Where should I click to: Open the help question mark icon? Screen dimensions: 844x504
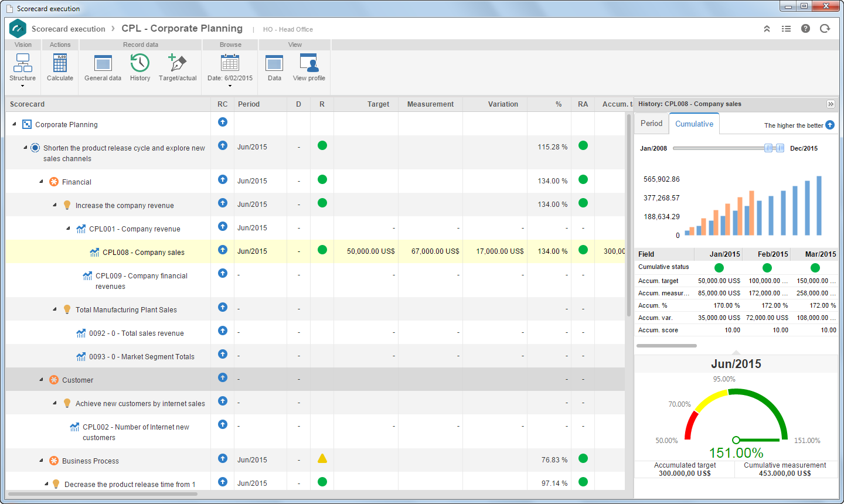coord(805,29)
